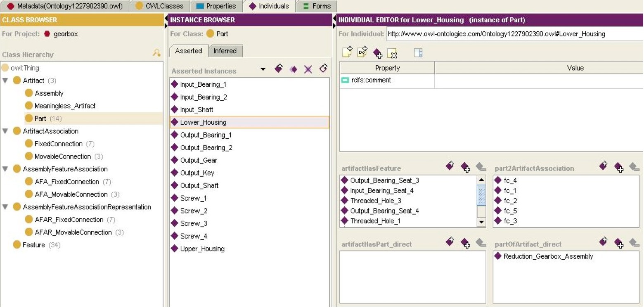
Task: Click the Delete annotation icon above Property table
Action: pyautogui.click(x=392, y=53)
